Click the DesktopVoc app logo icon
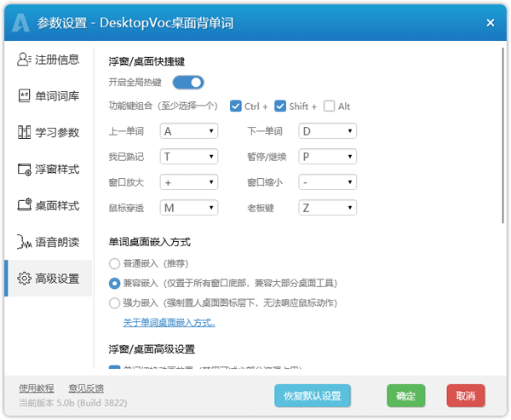This screenshot has width=511, height=420. coord(20,23)
